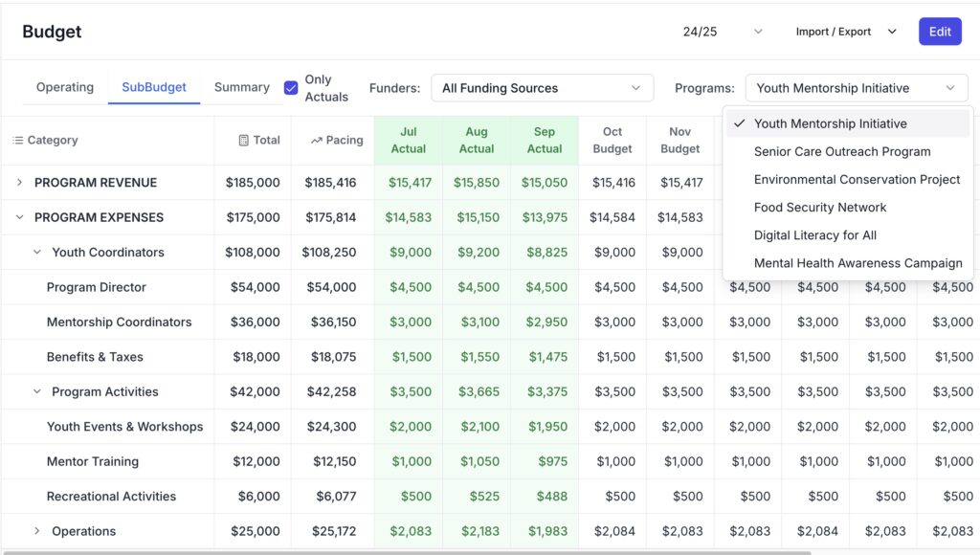The image size is (980, 555).
Task: Switch to the Summary tab
Action: [x=241, y=87]
